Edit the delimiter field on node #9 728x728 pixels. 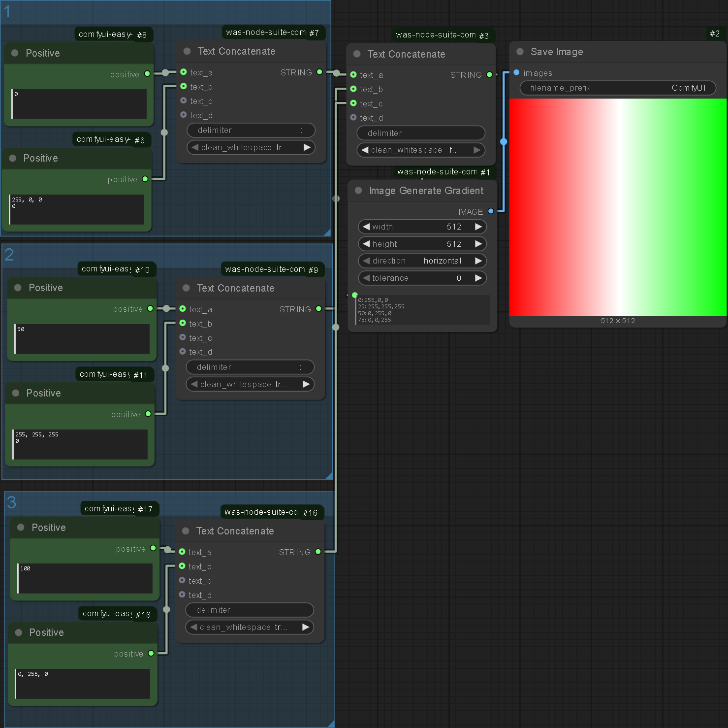point(250,367)
